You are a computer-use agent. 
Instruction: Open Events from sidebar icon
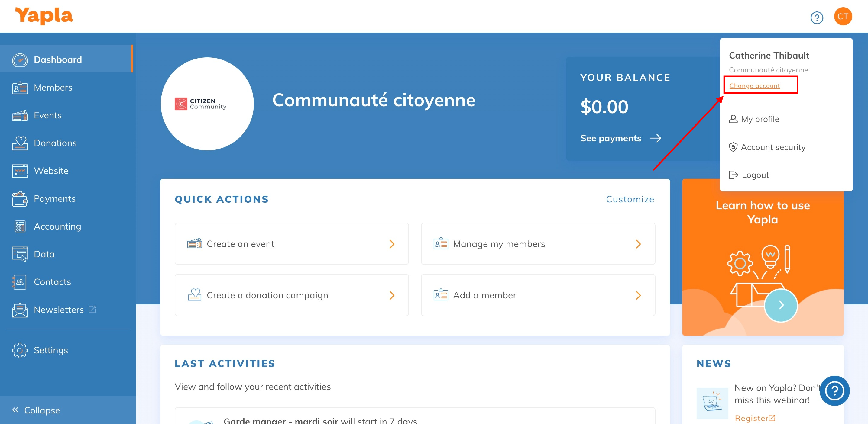click(20, 116)
